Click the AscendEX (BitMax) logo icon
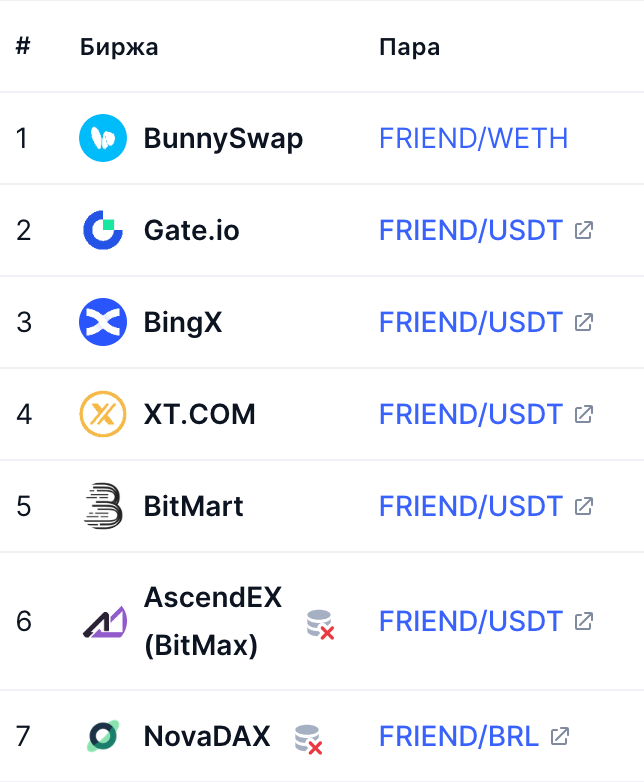644x782 pixels. 103,622
